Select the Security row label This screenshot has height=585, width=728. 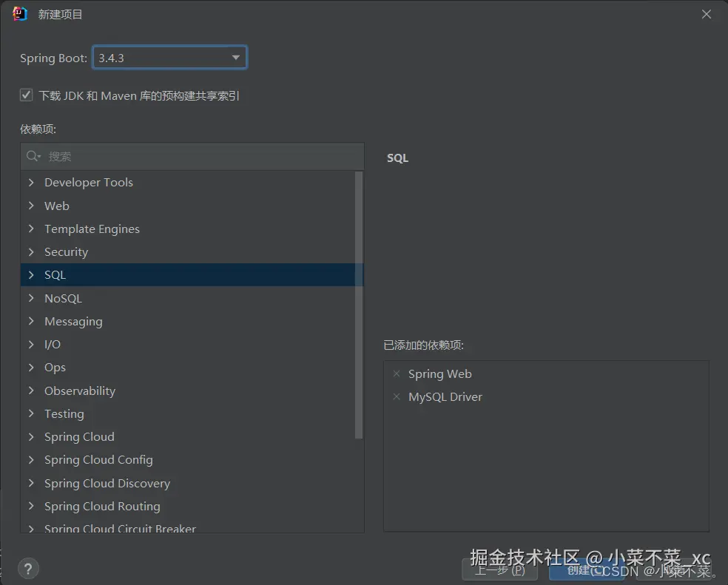(x=66, y=251)
